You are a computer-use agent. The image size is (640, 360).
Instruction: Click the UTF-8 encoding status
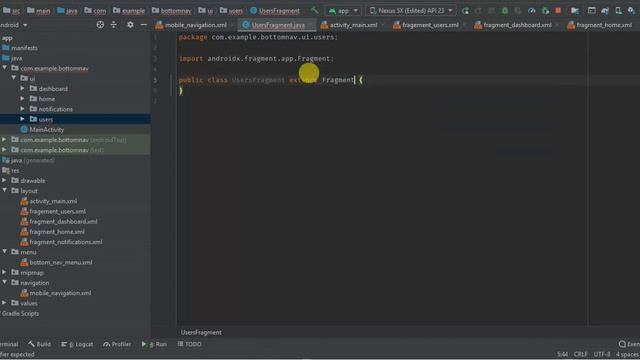pyautogui.click(x=602, y=354)
